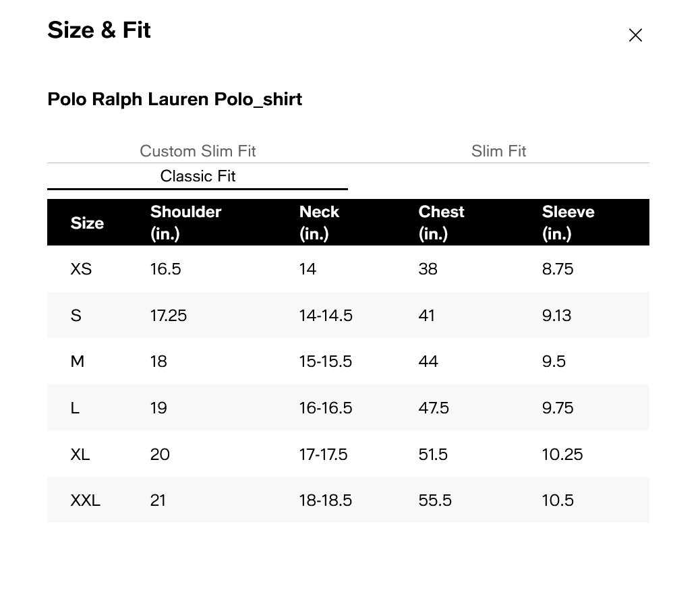Click the 51.5 chest value for XL
700x607 pixels.
point(433,455)
